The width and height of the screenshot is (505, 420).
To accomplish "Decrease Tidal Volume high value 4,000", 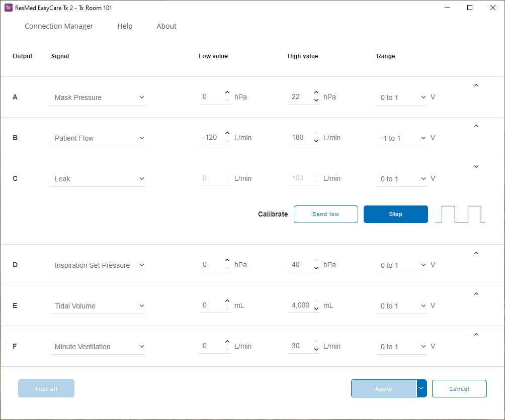I will tap(316, 308).
